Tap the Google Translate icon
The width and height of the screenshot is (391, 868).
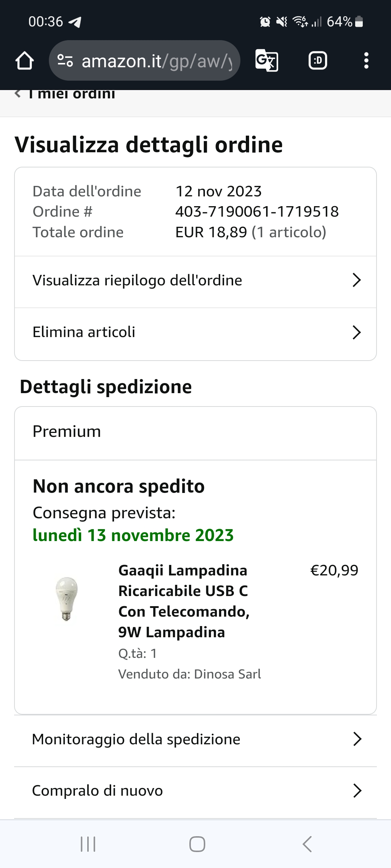click(267, 60)
